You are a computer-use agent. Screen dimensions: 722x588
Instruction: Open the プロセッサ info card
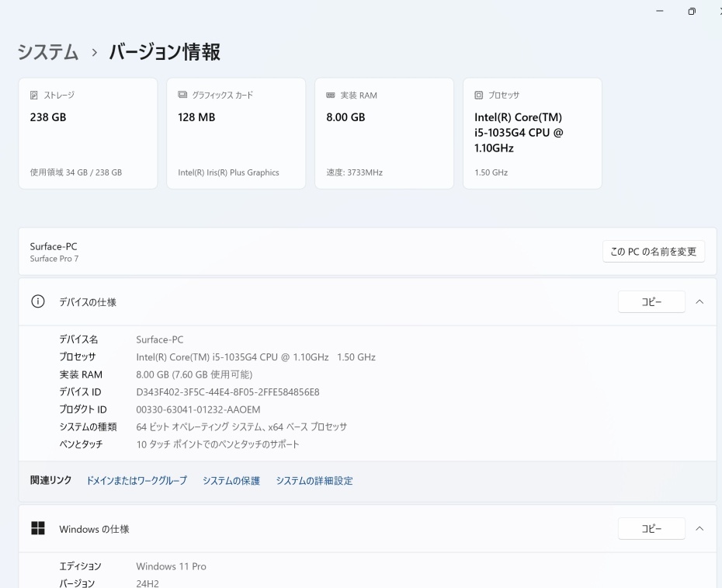pos(533,133)
